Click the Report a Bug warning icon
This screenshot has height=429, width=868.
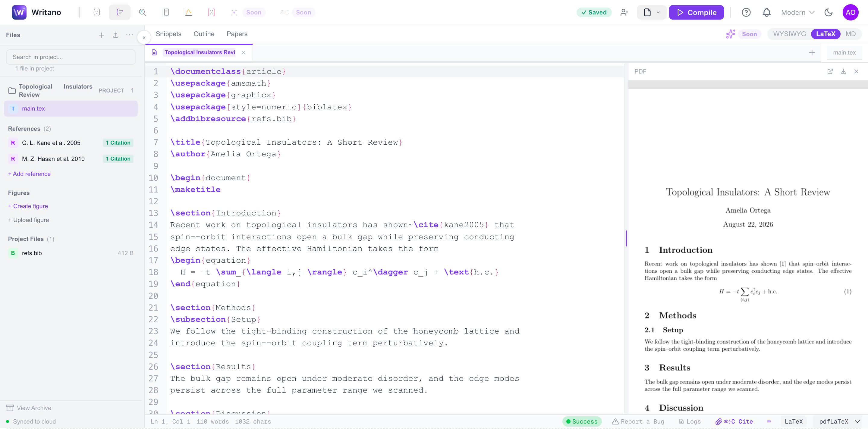coord(615,421)
